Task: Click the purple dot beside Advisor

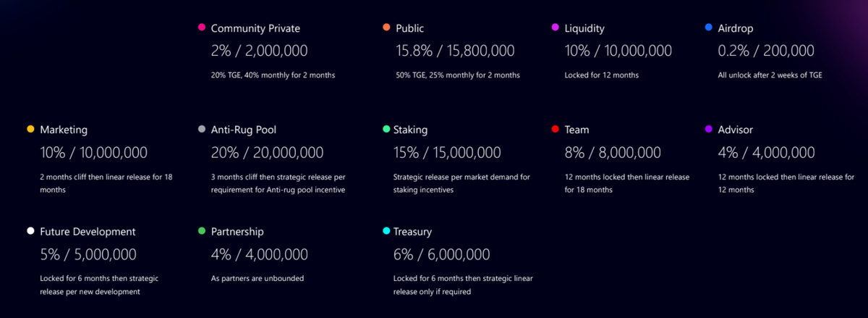Action: coord(709,130)
